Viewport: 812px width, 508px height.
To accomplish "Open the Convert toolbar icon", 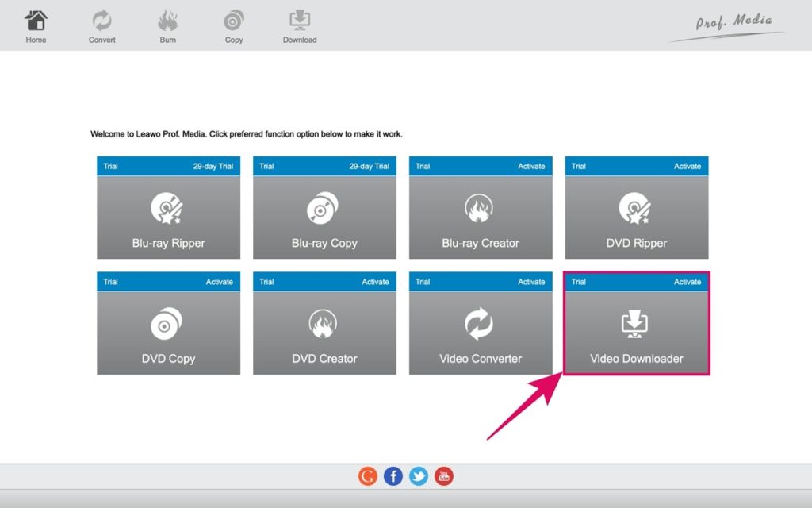I will coord(101,21).
